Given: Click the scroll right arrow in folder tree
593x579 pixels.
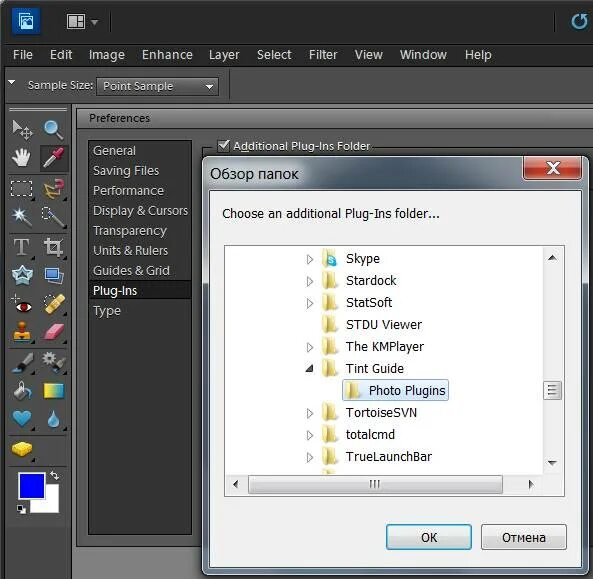Looking at the screenshot, I should [531, 484].
